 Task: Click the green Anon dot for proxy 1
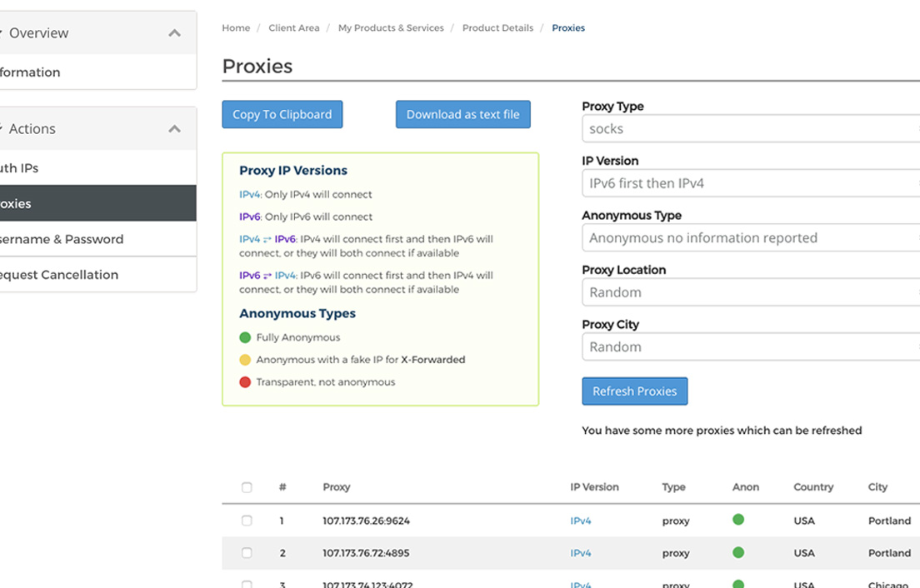tap(737, 520)
